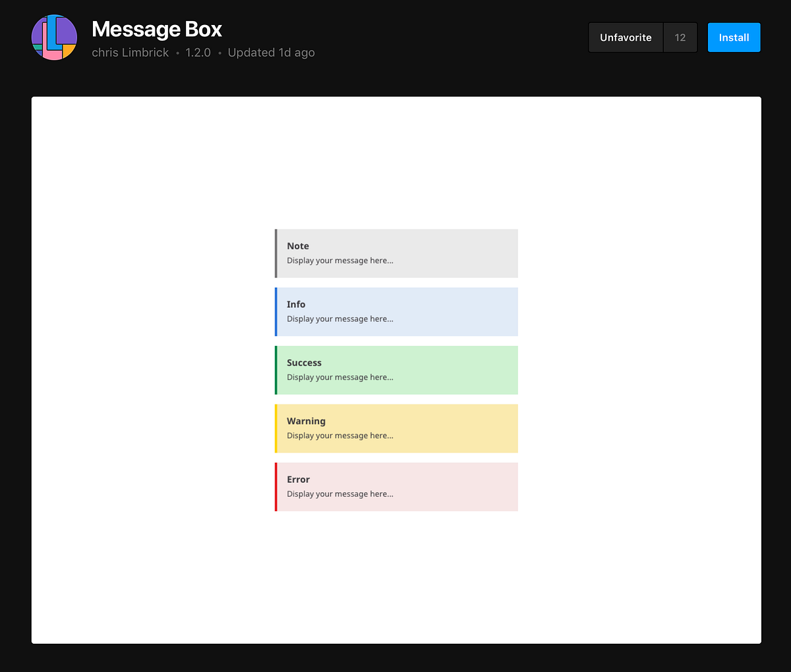Click the Display your message placeholder in Info box
Viewport: 791px width, 672px height.
coord(340,318)
